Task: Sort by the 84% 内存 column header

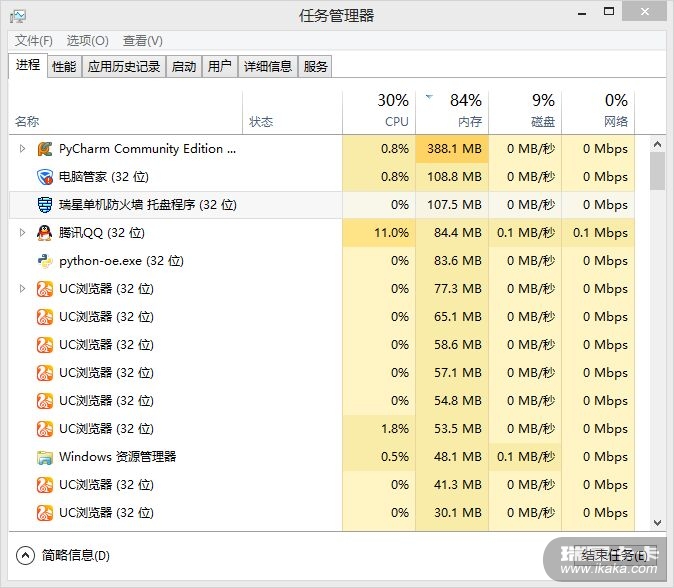Action: pos(452,113)
